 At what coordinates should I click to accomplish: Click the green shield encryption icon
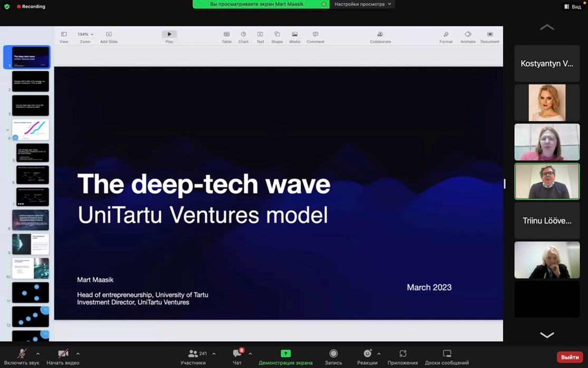(x=7, y=6)
